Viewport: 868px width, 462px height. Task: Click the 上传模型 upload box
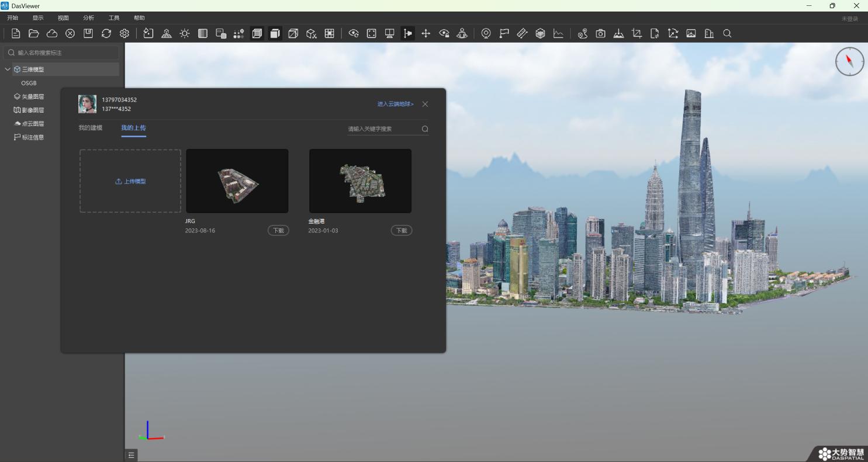click(x=130, y=181)
